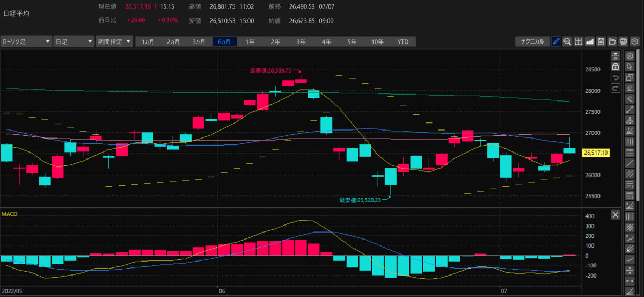Click the current price label 26,517.19

coord(595,153)
